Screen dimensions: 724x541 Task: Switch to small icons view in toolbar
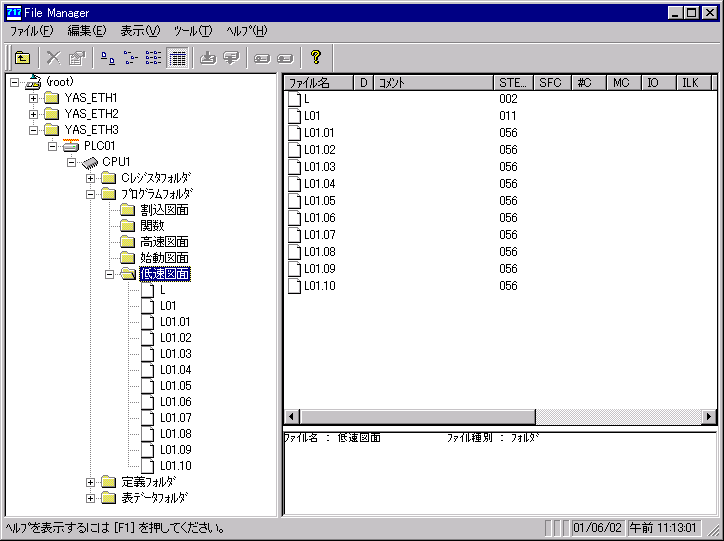[130, 58]
